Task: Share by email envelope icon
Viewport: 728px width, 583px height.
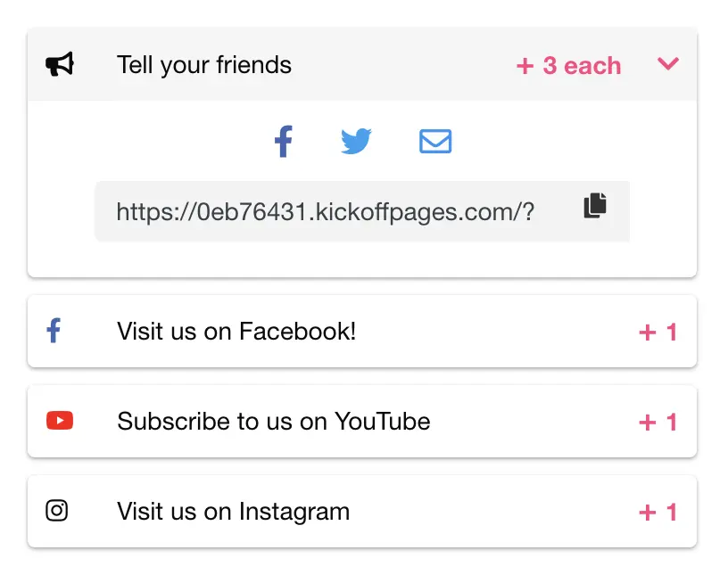Action: 435,141
